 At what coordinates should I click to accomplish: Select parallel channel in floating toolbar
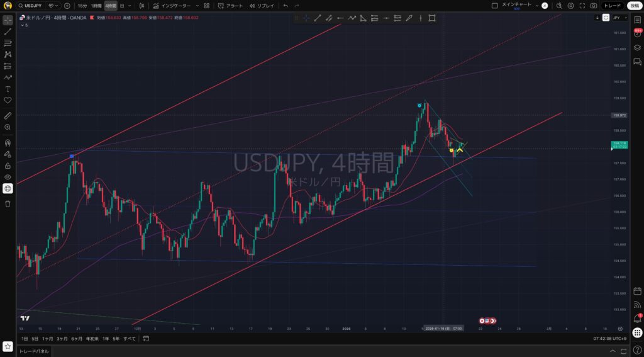coord(329,18)
